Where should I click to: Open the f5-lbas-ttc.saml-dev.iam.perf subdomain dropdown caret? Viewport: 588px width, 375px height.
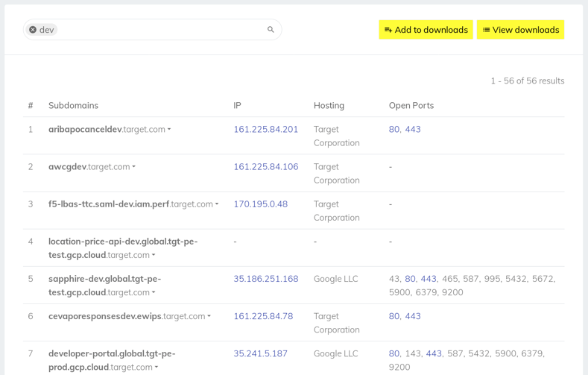pyautogui.click(x=217, y=204)
